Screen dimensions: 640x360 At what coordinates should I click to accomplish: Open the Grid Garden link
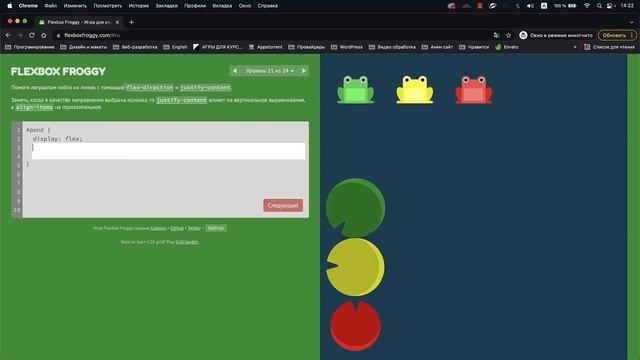[187, 242]
